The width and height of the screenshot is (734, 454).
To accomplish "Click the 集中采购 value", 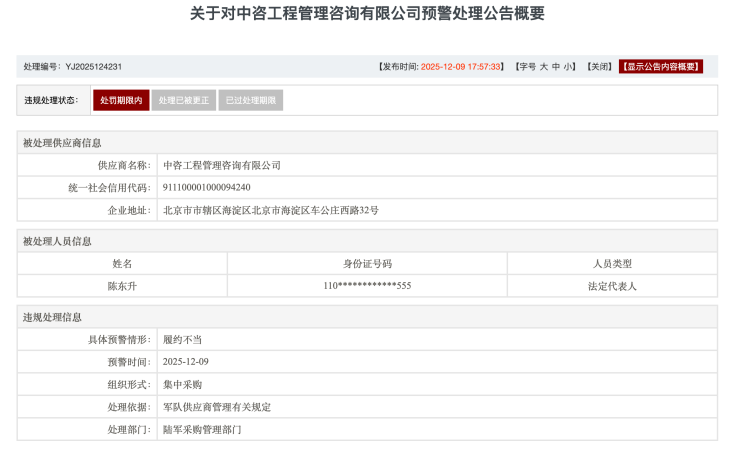I will coord(182,384).
